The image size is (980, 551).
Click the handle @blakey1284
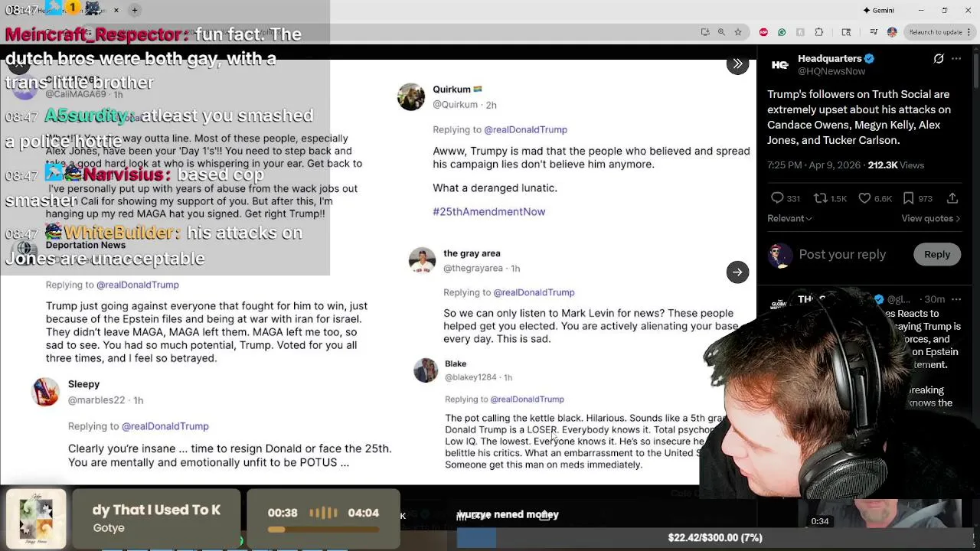click(x=471, y=377)
